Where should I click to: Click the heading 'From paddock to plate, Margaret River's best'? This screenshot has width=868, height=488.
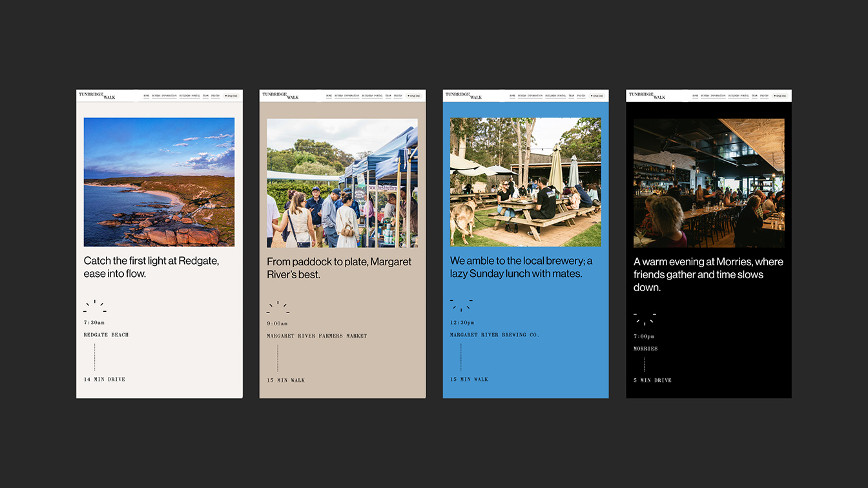339,268
